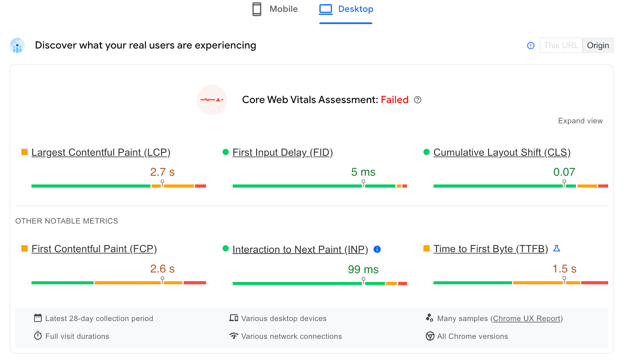
Task: Click the experimental flask icon beside TTFB
Action: [556, 248]
